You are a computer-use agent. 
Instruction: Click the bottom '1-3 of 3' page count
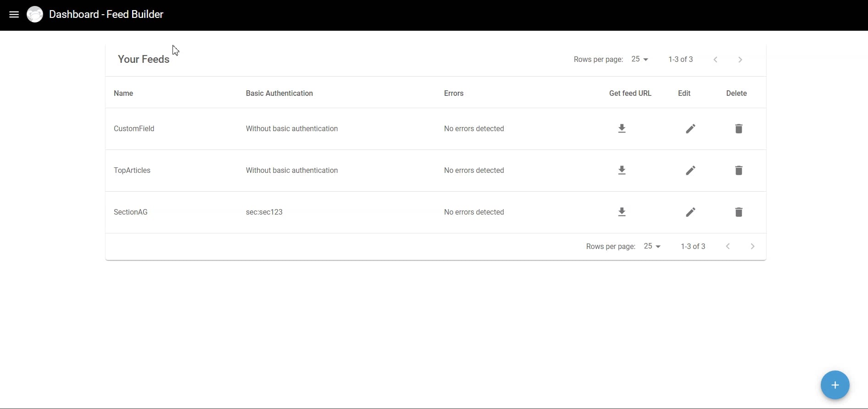693,246
